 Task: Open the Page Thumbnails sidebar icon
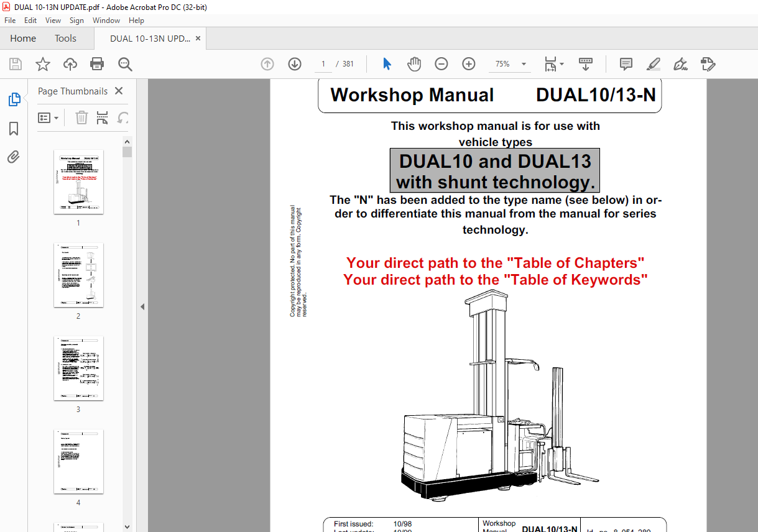(x=14, y=99)
